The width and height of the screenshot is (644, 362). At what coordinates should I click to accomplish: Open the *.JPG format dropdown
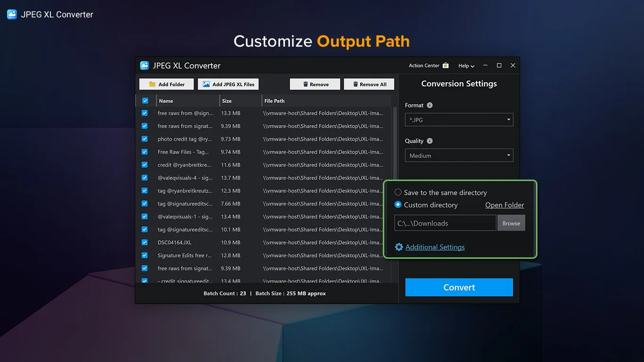459,120
